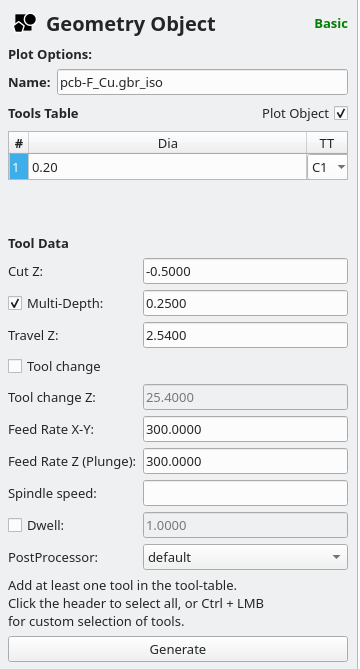Click the Cut Z value field
This screenshot has height=669, width=360.
point(245,271)
